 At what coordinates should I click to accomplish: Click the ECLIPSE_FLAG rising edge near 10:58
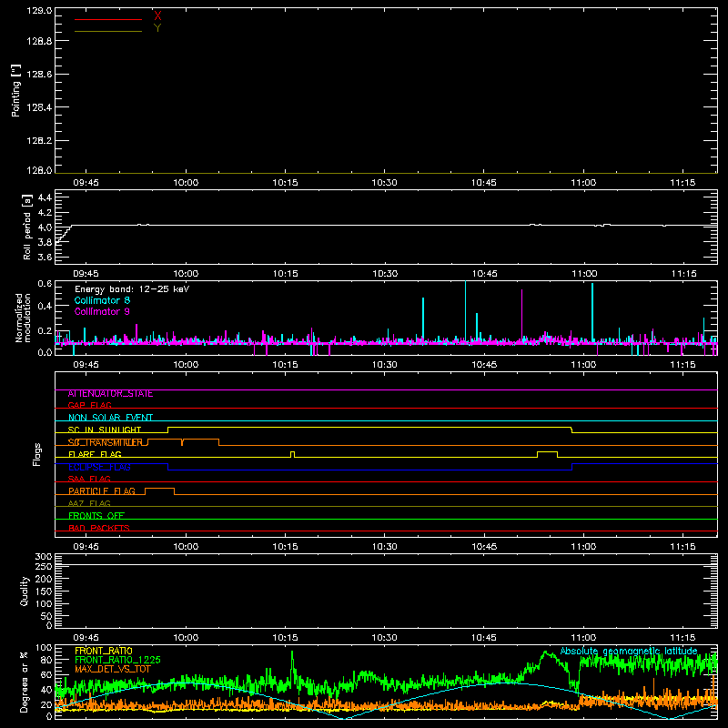coord(572,467)
